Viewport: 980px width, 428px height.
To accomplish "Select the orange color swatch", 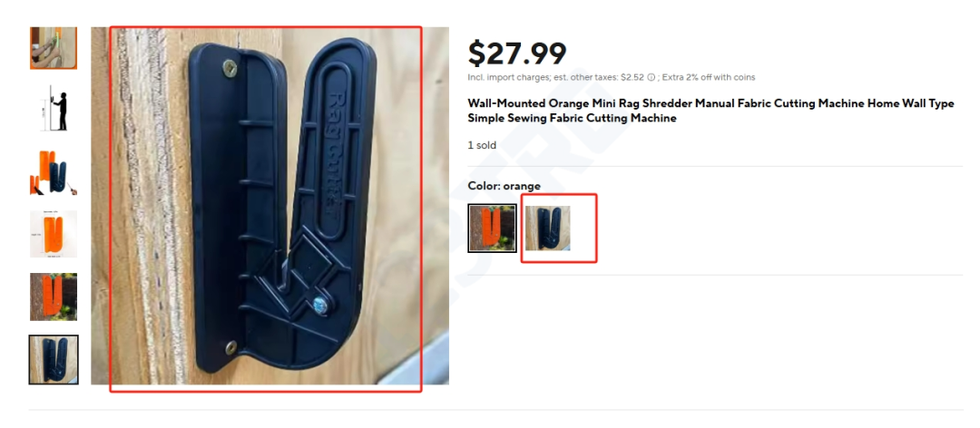I will coord(492,229).
